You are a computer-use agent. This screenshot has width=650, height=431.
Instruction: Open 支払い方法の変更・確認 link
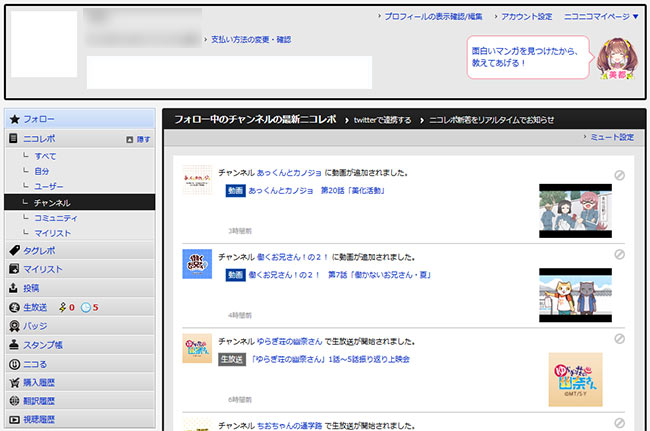click(x=251, y=39)
